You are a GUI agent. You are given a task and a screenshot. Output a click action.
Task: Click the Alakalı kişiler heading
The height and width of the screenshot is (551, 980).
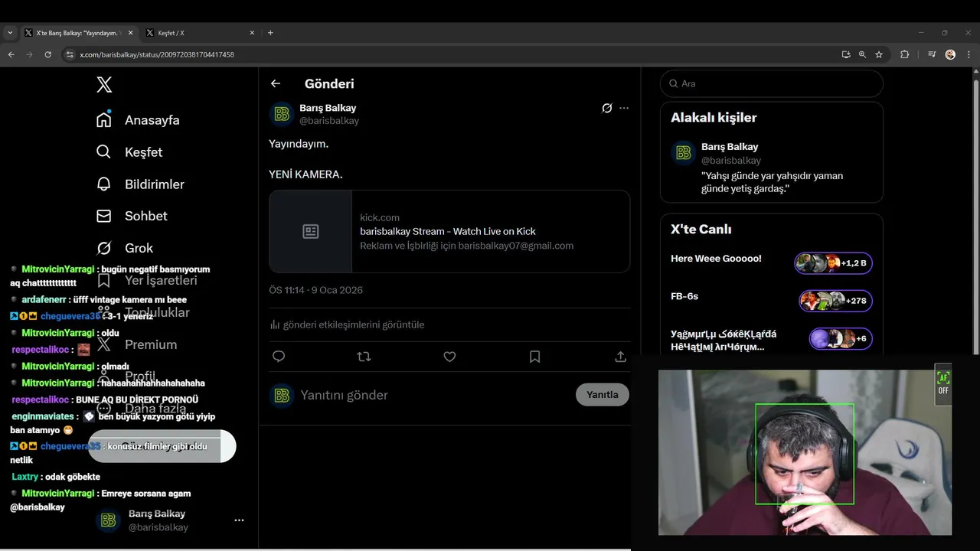click(x=714, y=117)
